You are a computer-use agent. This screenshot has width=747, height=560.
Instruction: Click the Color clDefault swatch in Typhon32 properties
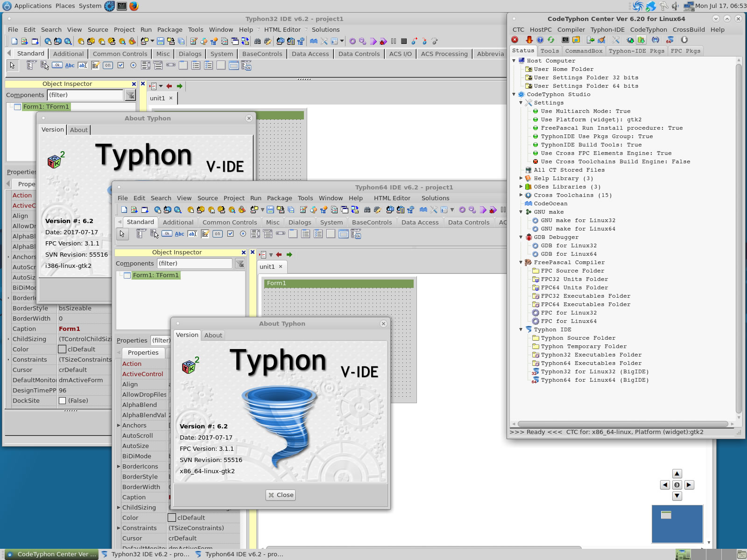(x=62, y=349)
